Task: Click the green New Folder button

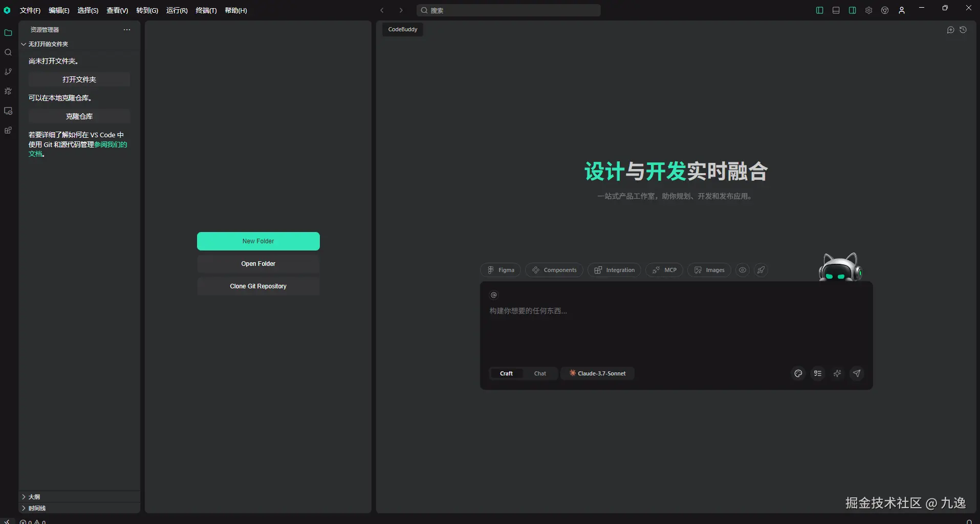Action: [x=258, y=241]
